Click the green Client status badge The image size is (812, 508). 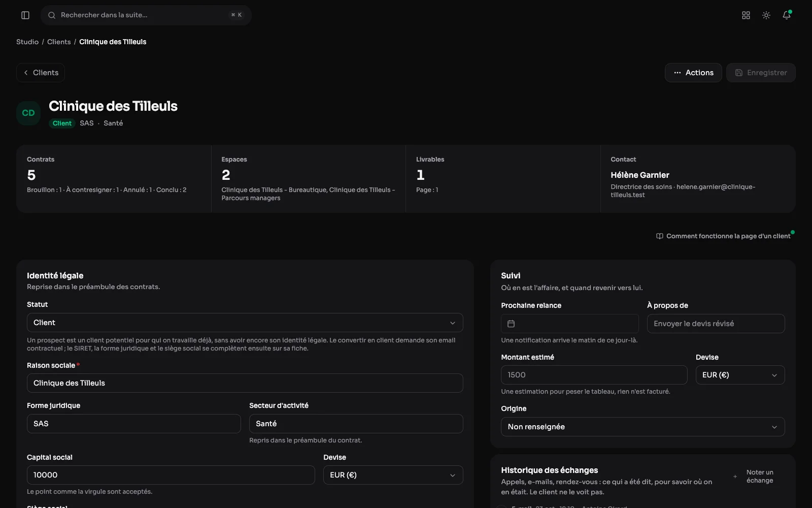[x=62, y=123]
